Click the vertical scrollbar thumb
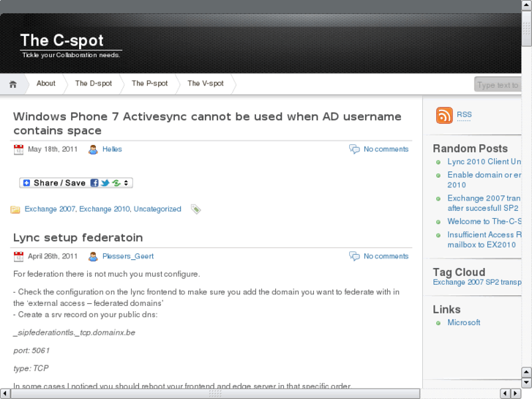 tap(526, 28)
